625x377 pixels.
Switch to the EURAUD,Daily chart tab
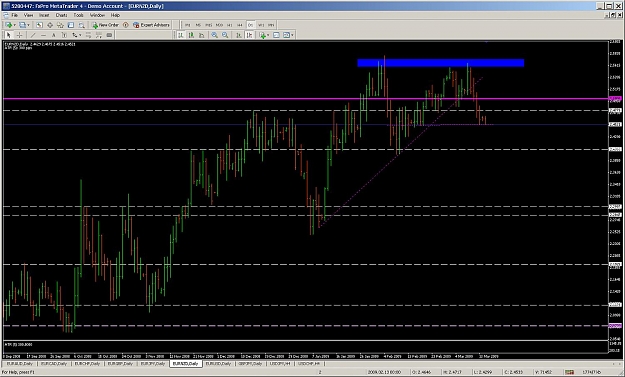(20, 364)
